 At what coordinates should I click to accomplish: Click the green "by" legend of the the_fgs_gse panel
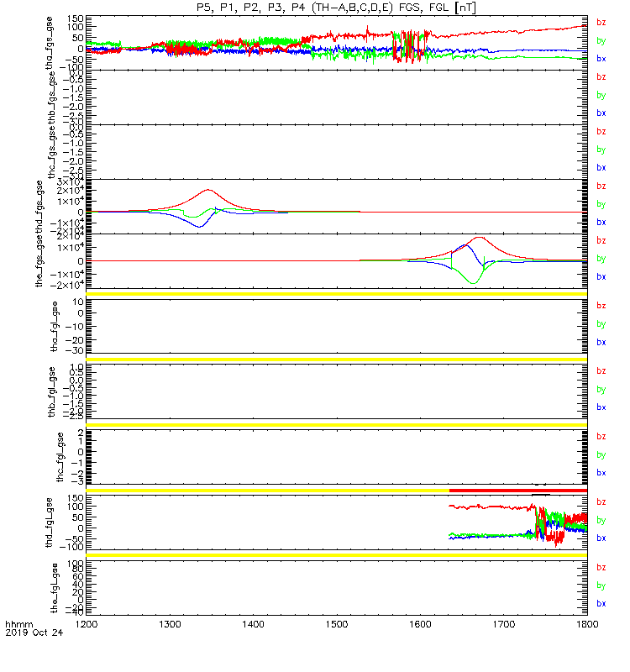(601, 259)
